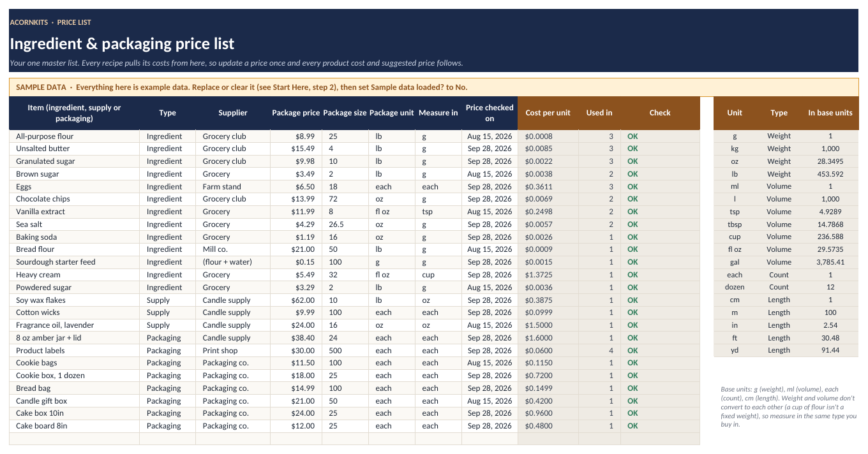This screenshot has width=868, height=454.
Task: Click the "Cost per unit" column header
Action: click(x=548, y=113)
